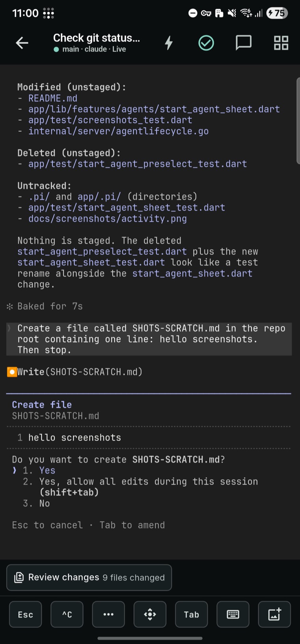The width and height of the screenshot is (300, 644).
Task: Tap internal/server/agentlifecycle.go path
Action: (x=118, y=131)
